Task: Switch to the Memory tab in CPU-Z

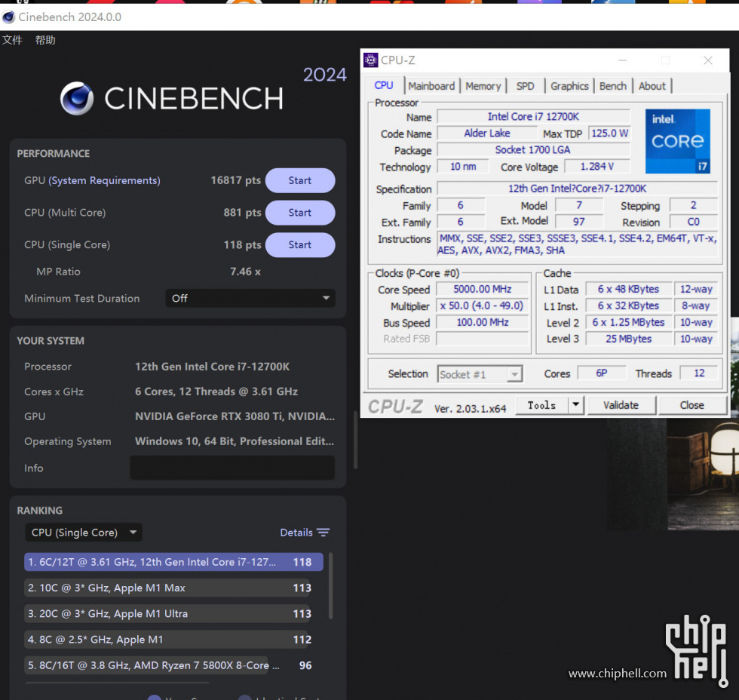Action: pos(483,86)
